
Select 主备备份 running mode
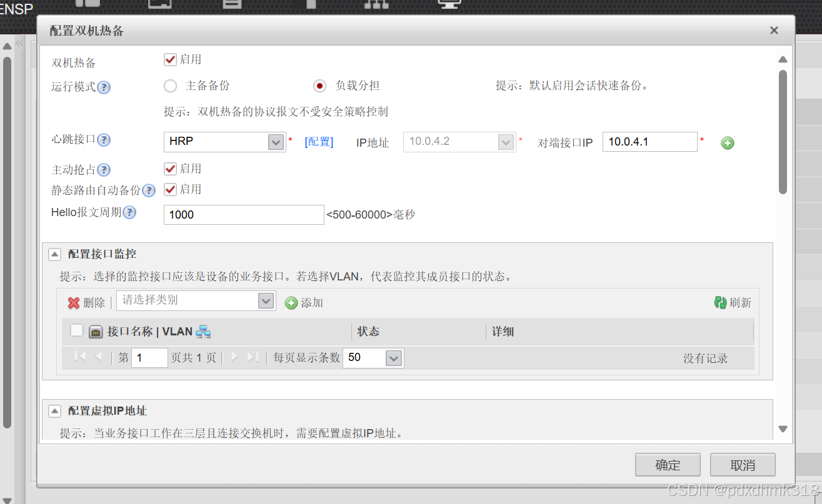pyautogui.click(x=170, y=86)
